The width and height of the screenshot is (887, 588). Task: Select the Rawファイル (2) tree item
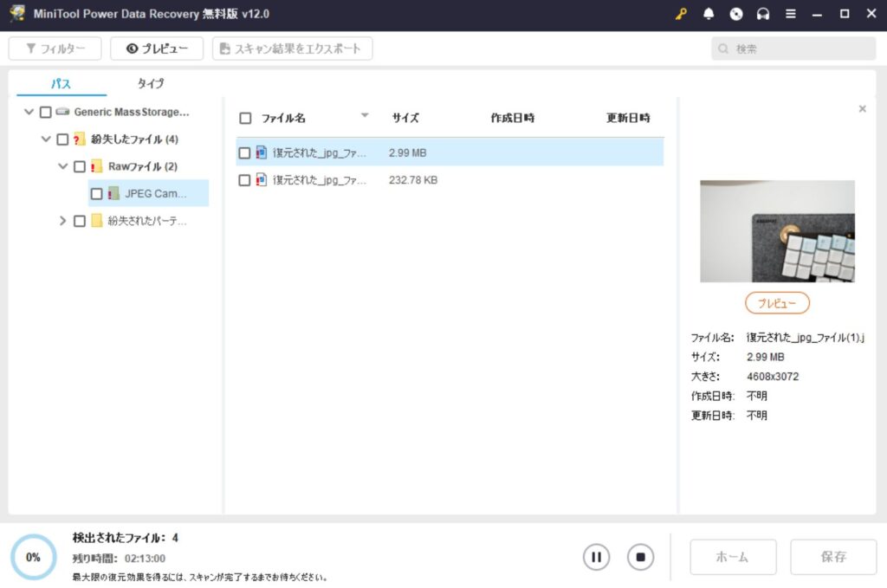tap(143, 166)
